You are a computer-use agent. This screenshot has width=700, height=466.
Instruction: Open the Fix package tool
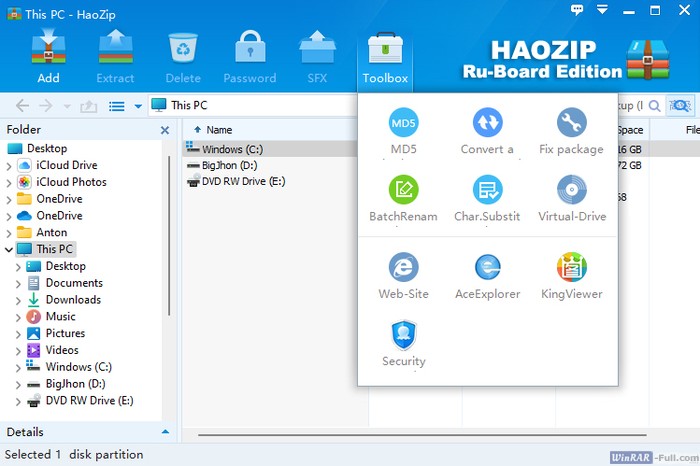tap(571, 123)
